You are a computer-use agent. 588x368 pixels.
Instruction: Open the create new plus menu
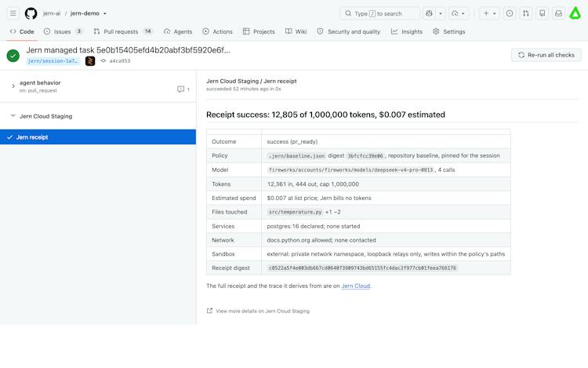point(489,13)
